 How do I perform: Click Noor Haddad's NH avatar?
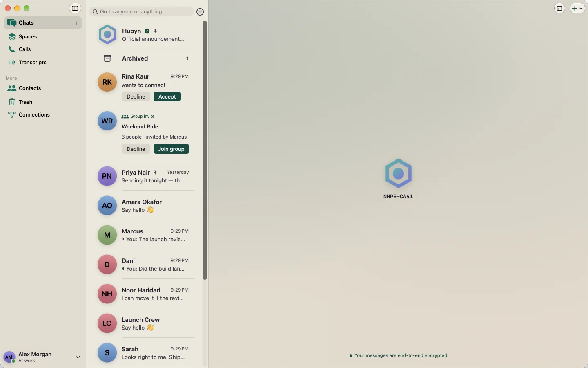click(107, 294)
